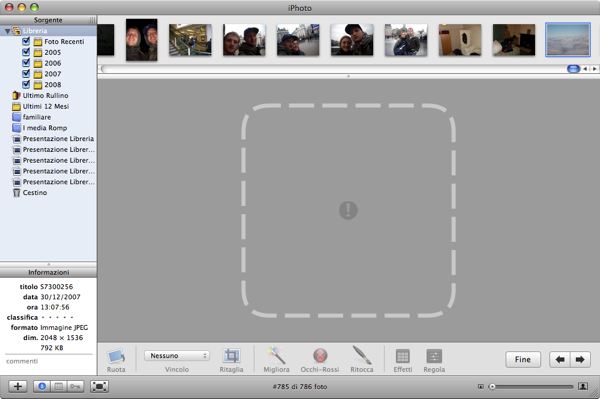Open the I media Romp album

[x=44, y=128]
